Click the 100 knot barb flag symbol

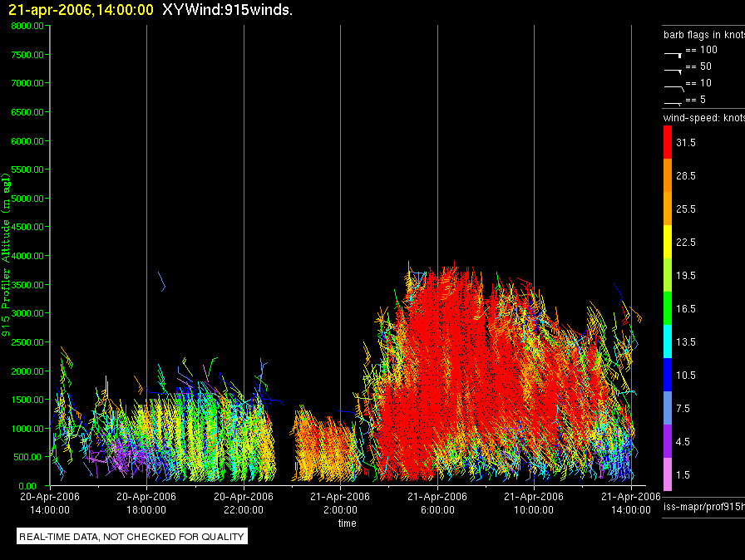673,55
